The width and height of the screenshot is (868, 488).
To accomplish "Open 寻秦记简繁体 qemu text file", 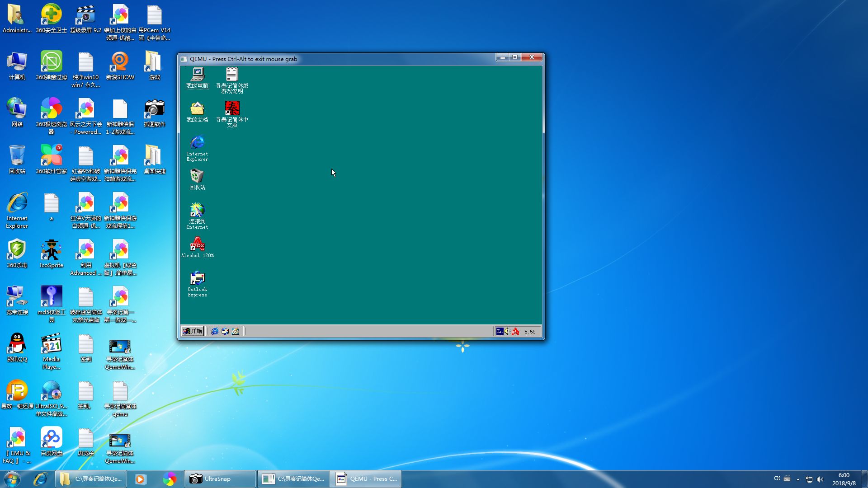I will coord(120,398).
